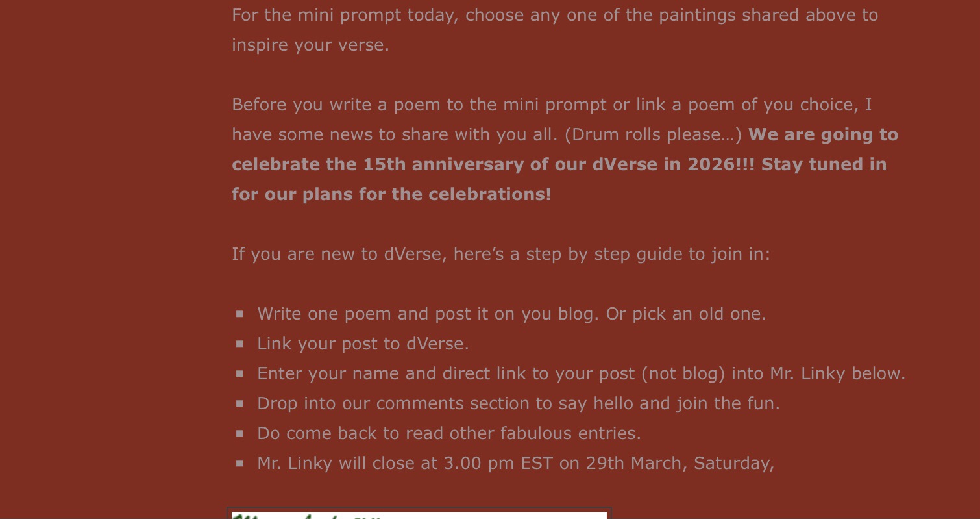Click the "If you are new to dVerse" sentence
The height and width of the screenshot is (519, 980).
click(x=500, y=254)
